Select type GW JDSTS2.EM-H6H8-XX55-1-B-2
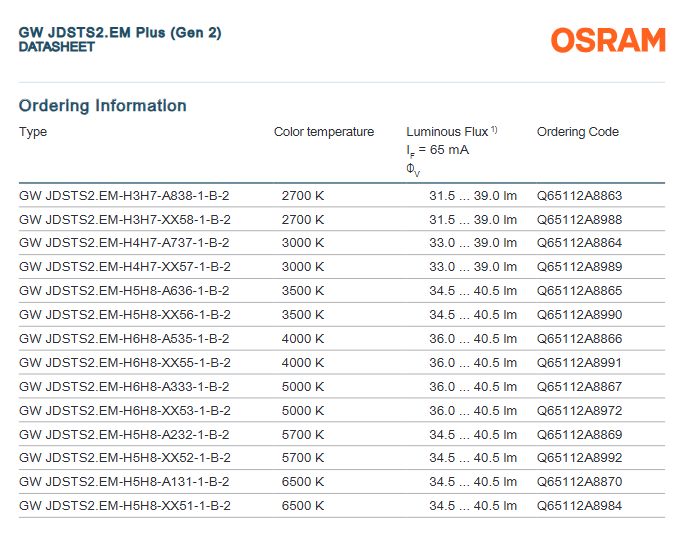The image size is (681, 537). click(125, 362)
